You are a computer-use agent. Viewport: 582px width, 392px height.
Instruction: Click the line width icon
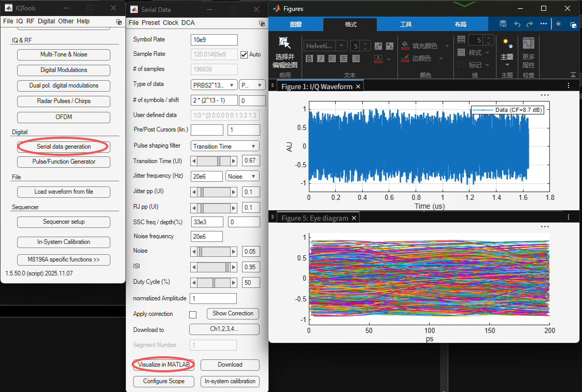[x=461, y=40]
